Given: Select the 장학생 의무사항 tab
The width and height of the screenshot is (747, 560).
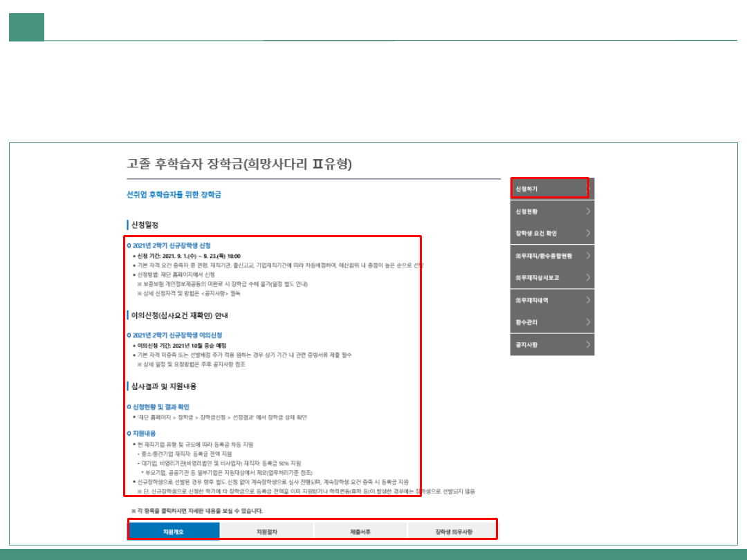Looking at the screenshot, I should coord(453,531).
